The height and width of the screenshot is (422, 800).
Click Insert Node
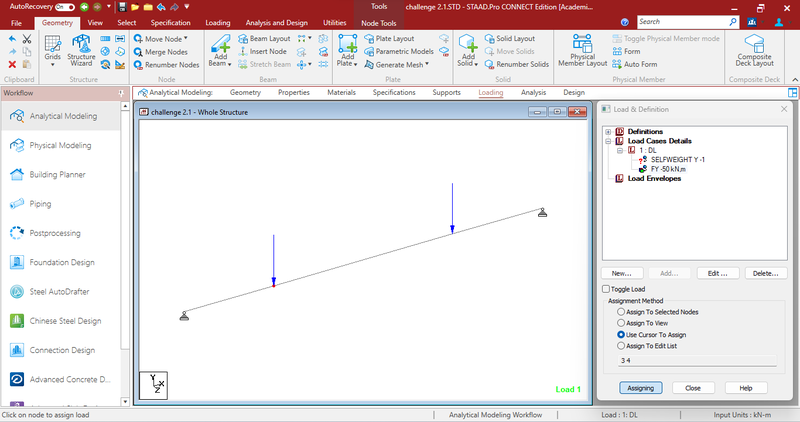pyautogui.click(x=262, y=52)
